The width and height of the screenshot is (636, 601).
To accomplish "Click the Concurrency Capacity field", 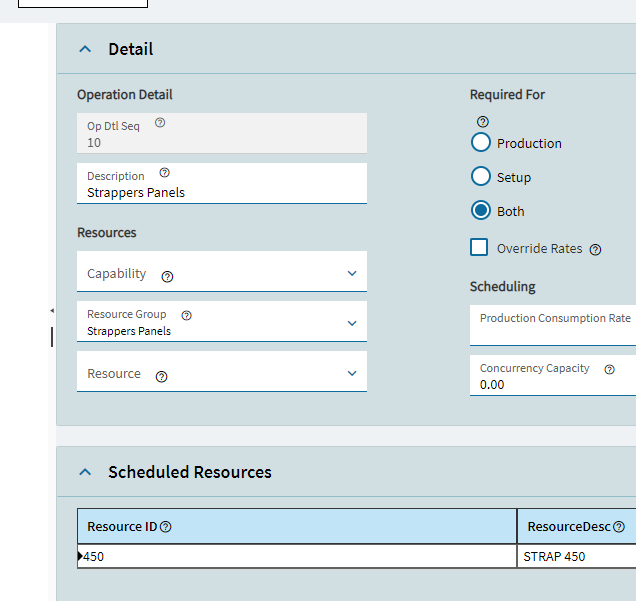I will coord(550,384).
